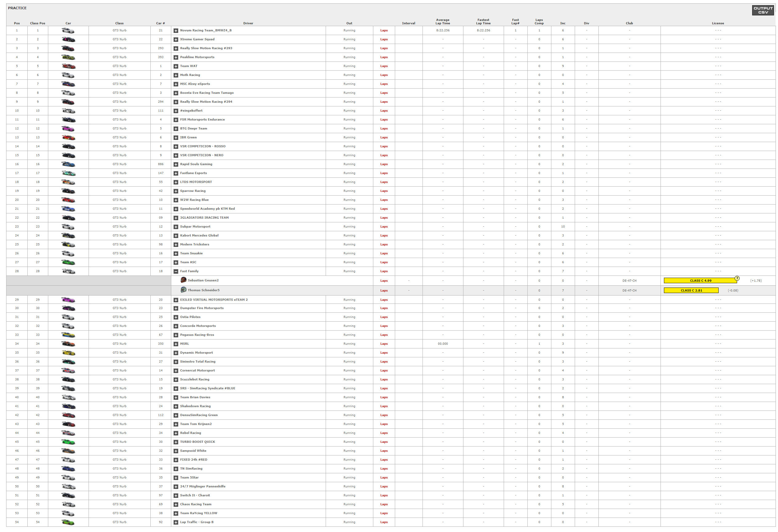
Task: Click Dumpster Fire Motorsports car thumbnail
Action: pyautogui.click(x=68, y=308)
